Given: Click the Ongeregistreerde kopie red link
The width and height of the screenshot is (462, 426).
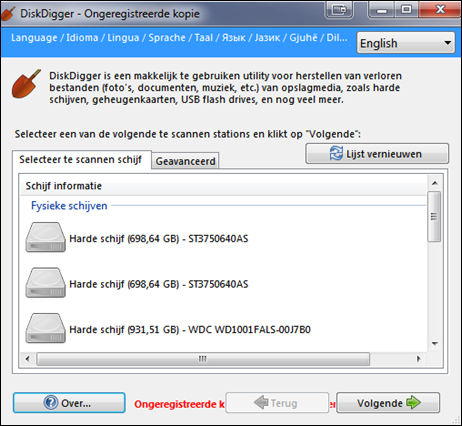Looking at the screenshot, I should [179, 404].
